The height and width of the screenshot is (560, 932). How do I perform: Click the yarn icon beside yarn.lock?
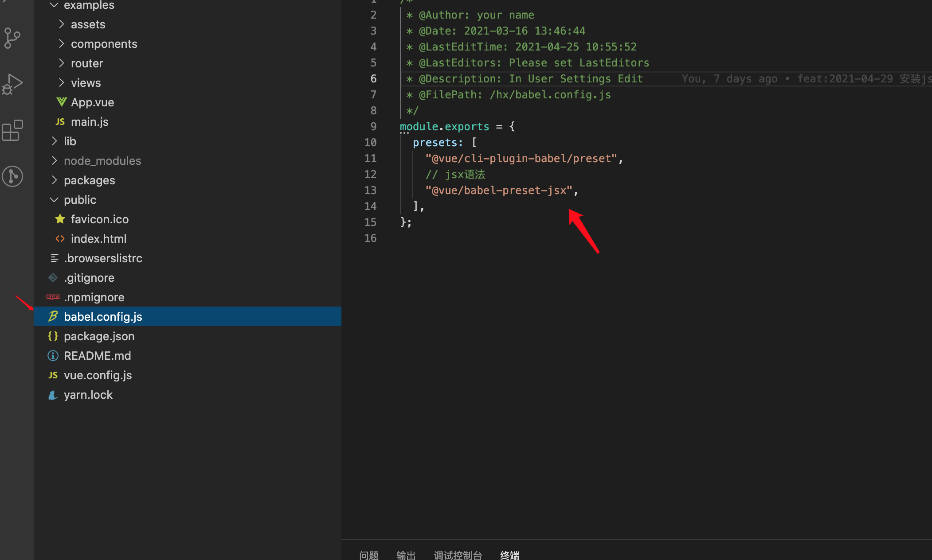pos(53,395)
